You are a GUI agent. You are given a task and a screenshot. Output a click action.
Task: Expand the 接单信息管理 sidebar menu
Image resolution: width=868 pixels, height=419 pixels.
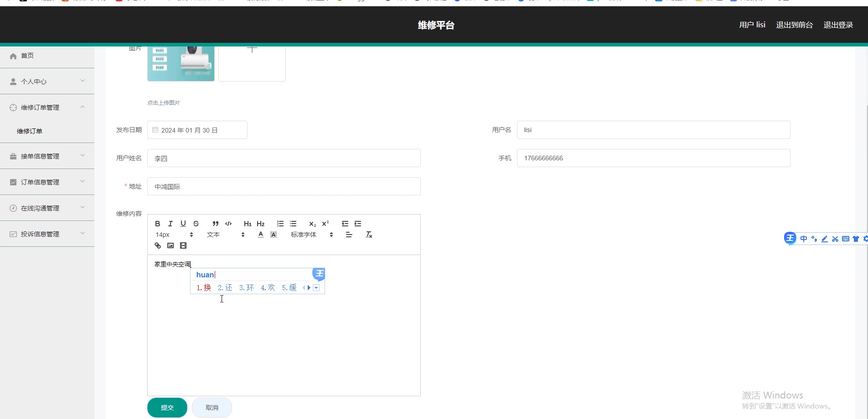pyautogui.click(x=47, y=156)
